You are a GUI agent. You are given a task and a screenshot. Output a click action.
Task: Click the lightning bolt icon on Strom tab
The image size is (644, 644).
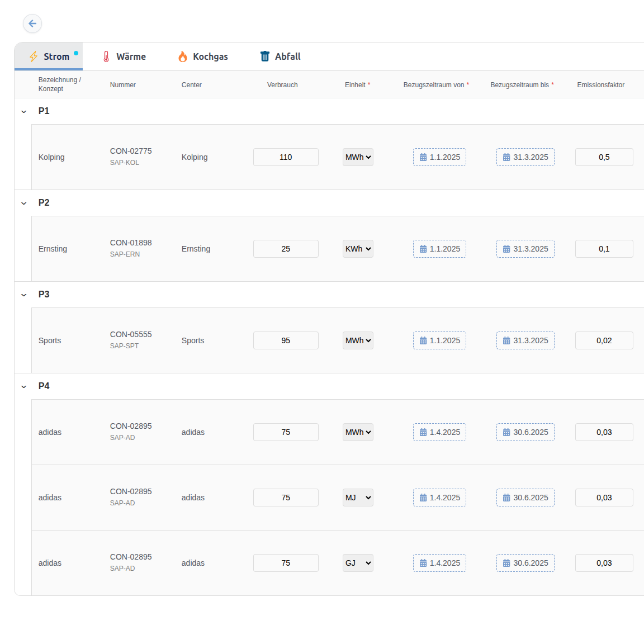pos(34,56)
